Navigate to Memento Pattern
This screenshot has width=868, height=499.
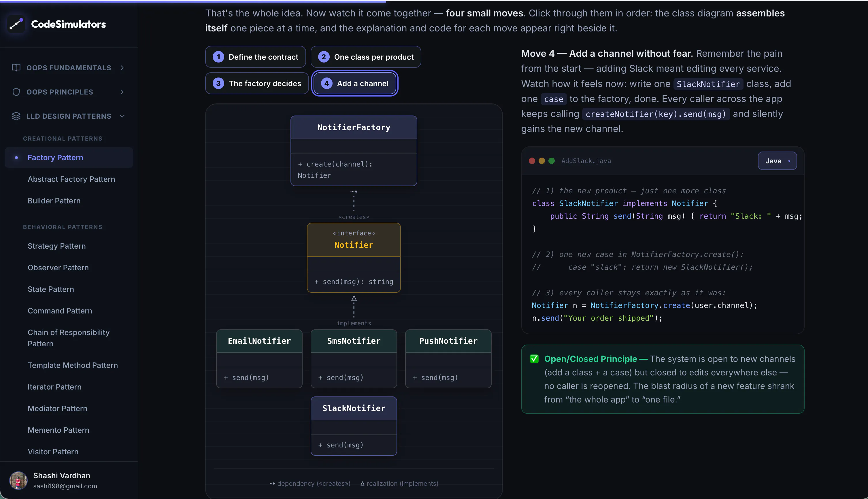pyautogui.click(x=58, y=430)
